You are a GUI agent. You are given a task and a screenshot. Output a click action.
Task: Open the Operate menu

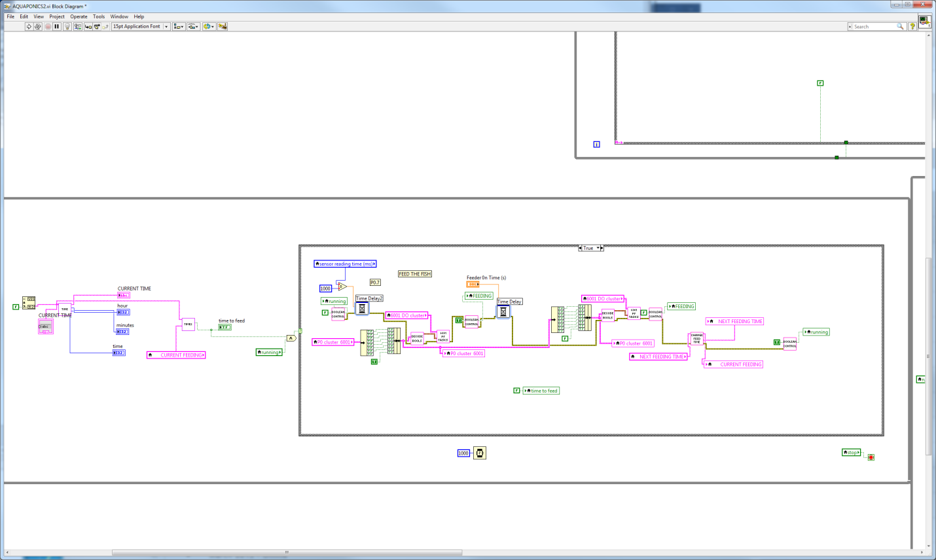[79, 16]
